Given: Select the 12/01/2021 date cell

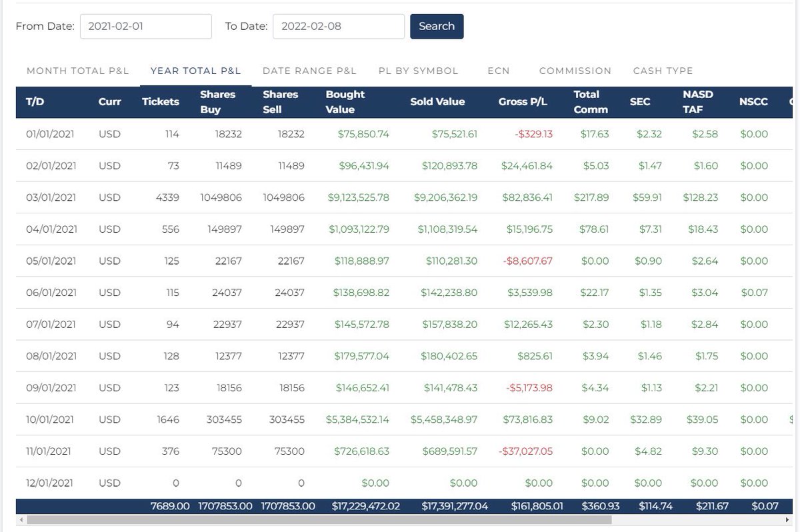Looking at the screenshot, I should (x=51, y=483).
